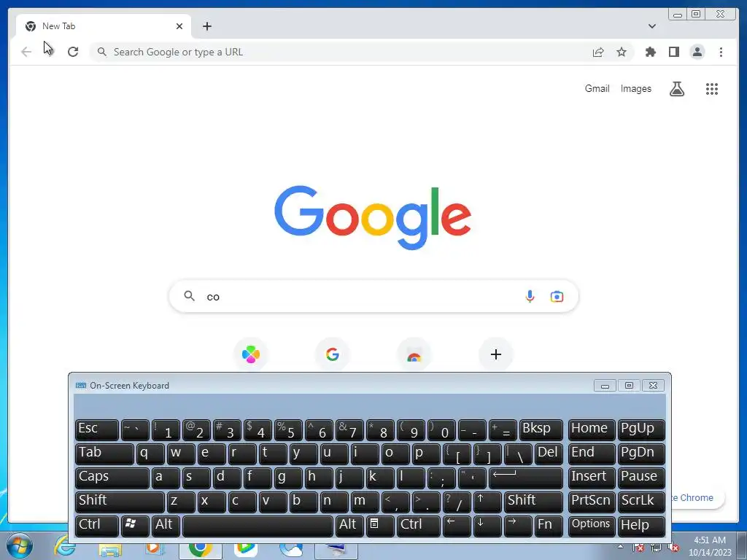Open the Extensions puzzle icon
The height and width of the screenshot is (560, 747).
(650, 52)
